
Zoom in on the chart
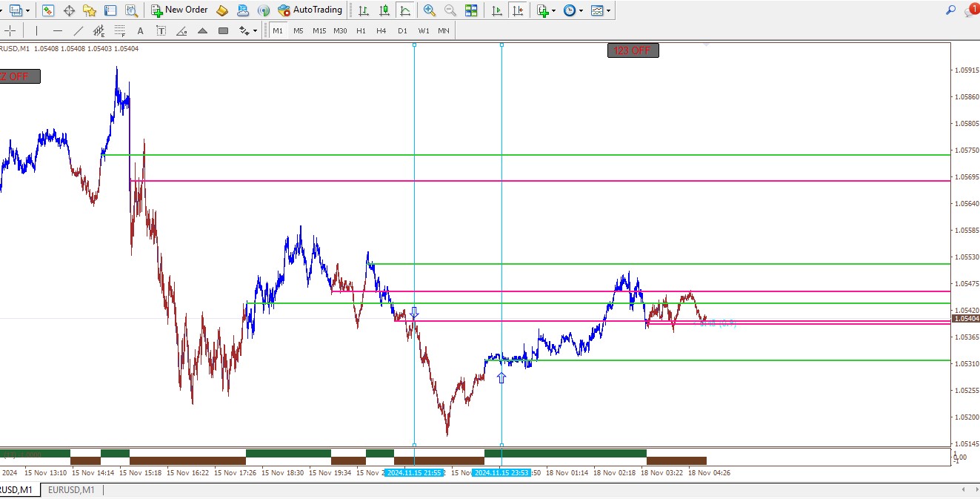pyautogui.click(x=430, y=10)
